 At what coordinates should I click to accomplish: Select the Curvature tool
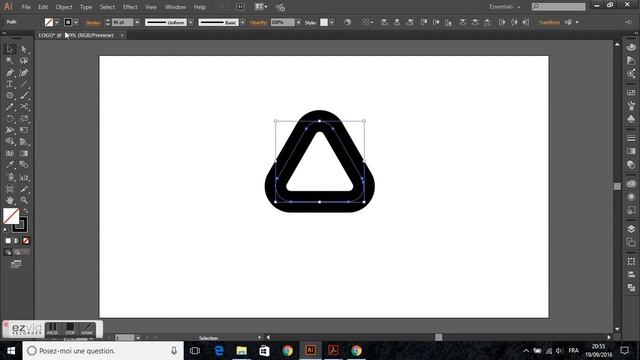pyautogui.click(x=24, y=73)
